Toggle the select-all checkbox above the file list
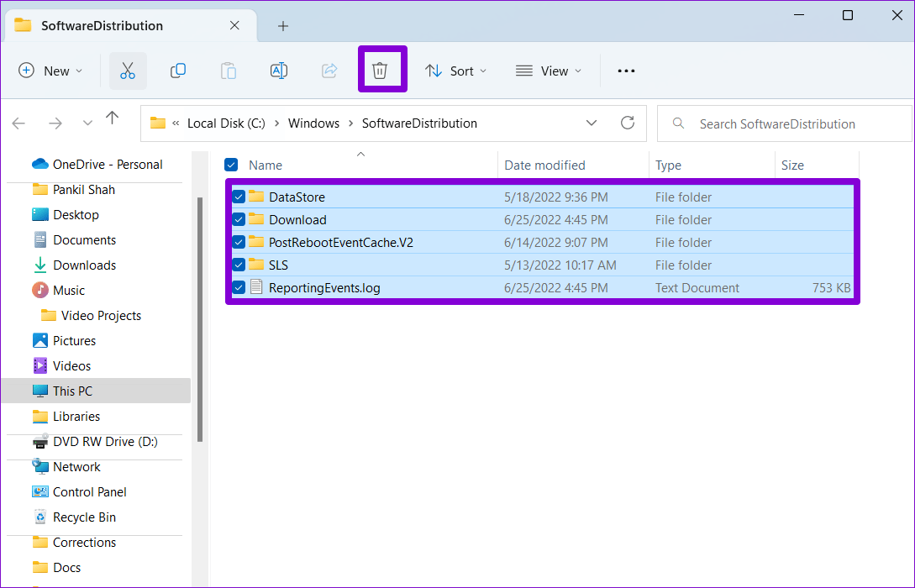The image size is (915, 588). [x=231, y=165]
